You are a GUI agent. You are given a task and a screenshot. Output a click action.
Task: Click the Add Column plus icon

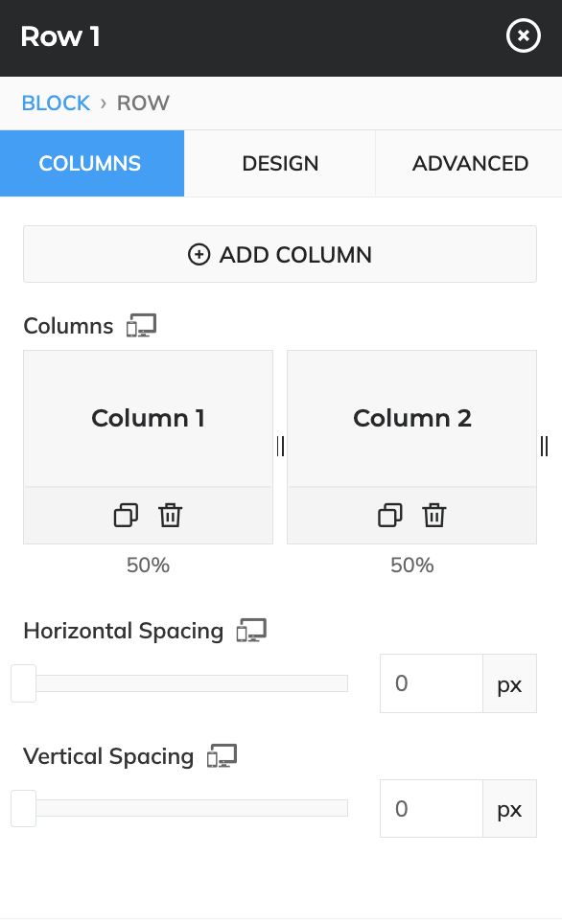197,254
